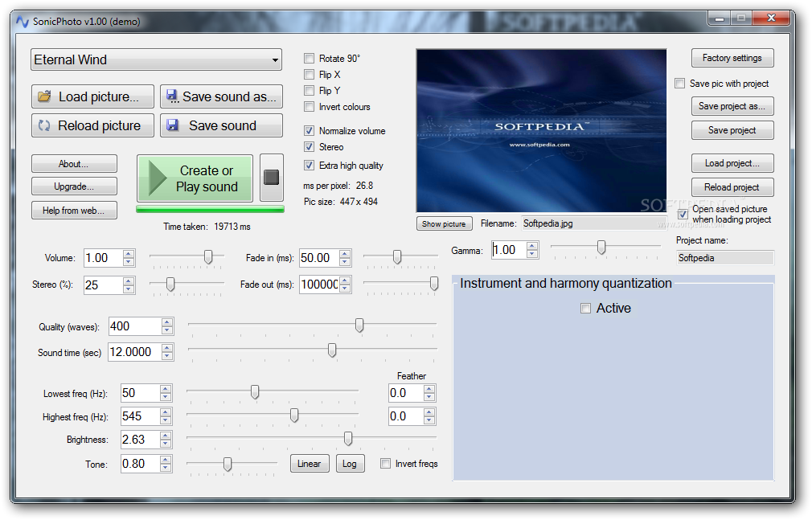Decrease Tone with spinner down arrow
Viewport: 812px width, 520px height.
165,468
